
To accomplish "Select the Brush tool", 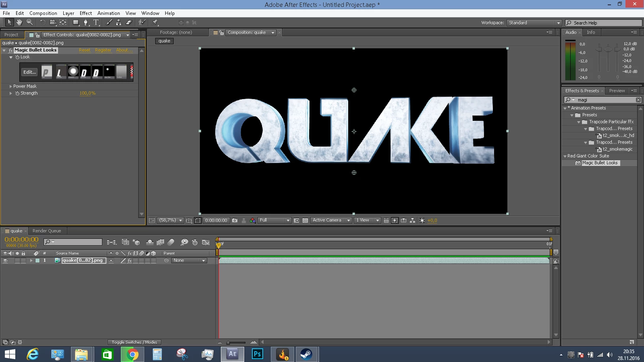I will (x=109, y=23).
